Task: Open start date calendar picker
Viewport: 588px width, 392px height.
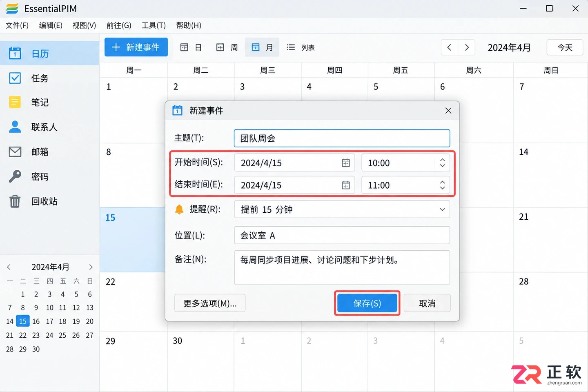Action: (x=346, y=163)
